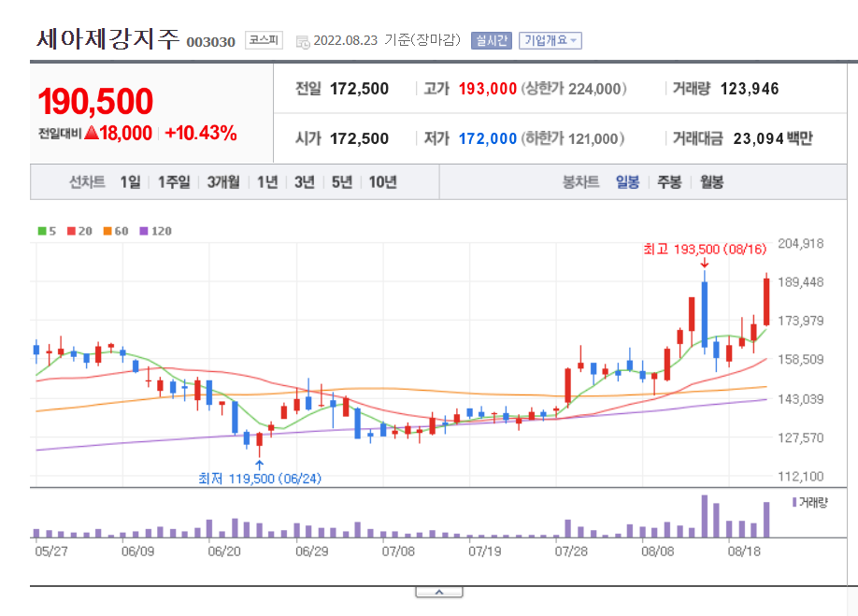Viewport: 858px width, 616px height.
Task: Collapse the chart with the bottom chevron handle
Action: coord(439,592)
